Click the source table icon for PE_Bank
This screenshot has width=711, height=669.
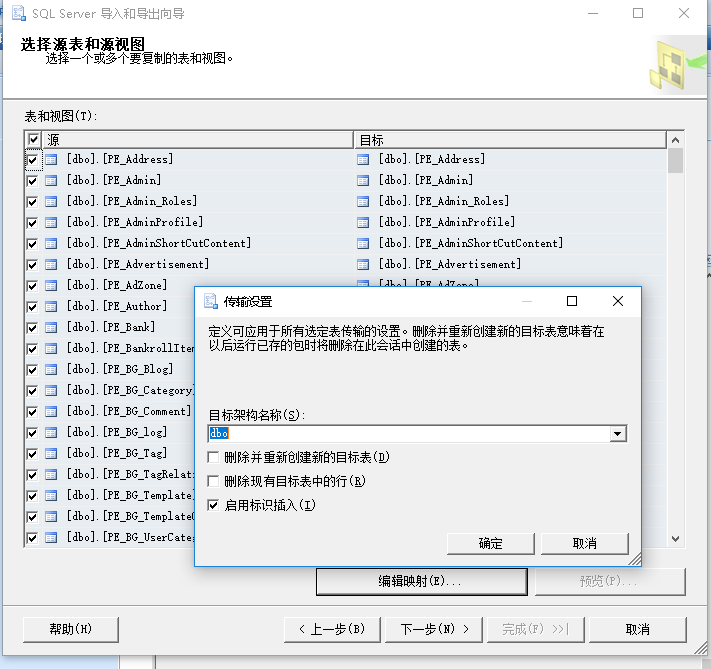click(52, 327)
